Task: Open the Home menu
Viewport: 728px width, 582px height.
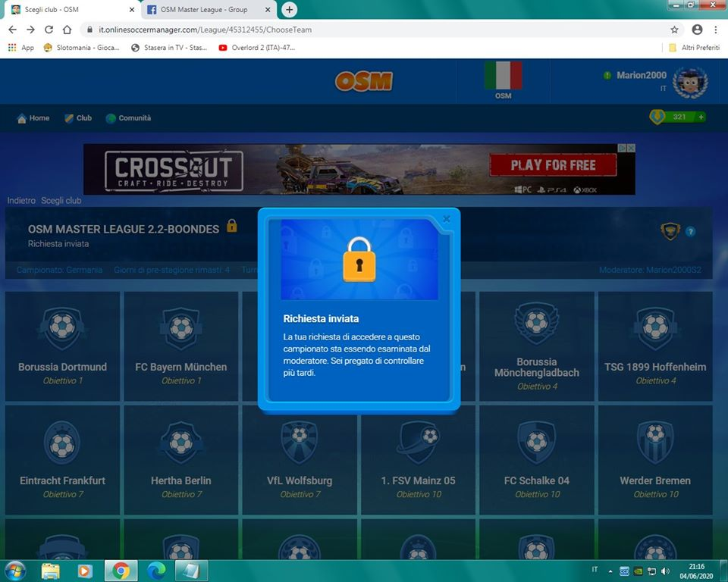Action: pos(33,118)
